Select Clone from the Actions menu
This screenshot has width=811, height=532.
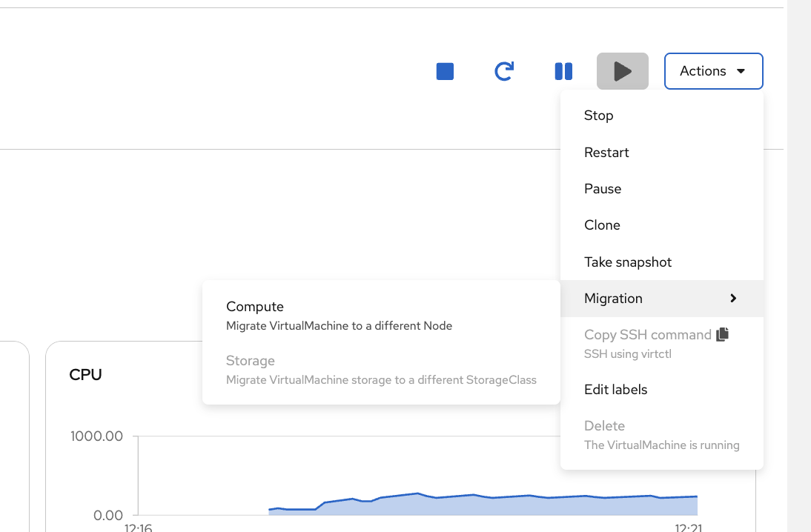point(602,225)
